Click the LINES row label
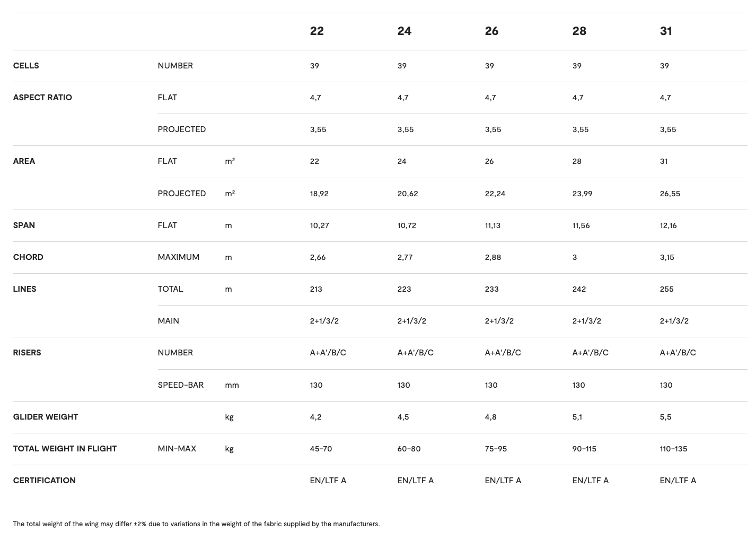 coord(24,289)
